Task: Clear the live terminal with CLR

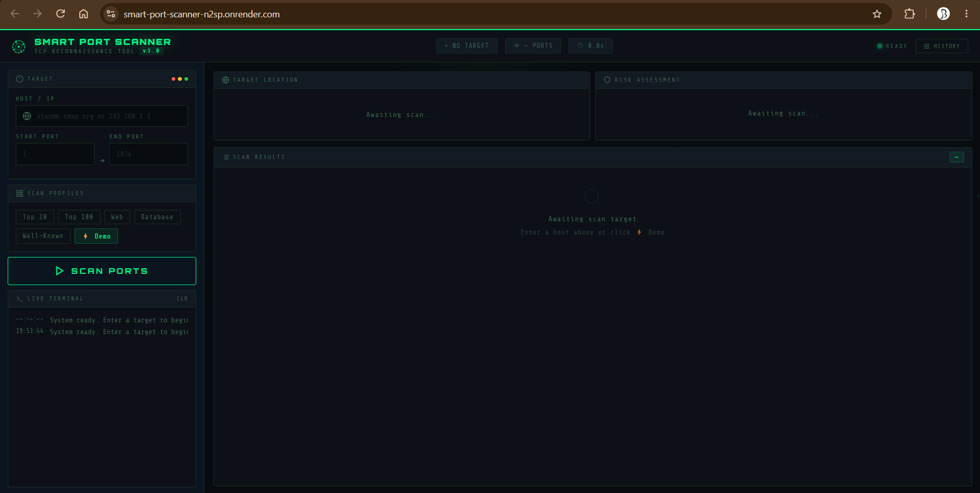Action: point(182,298)
